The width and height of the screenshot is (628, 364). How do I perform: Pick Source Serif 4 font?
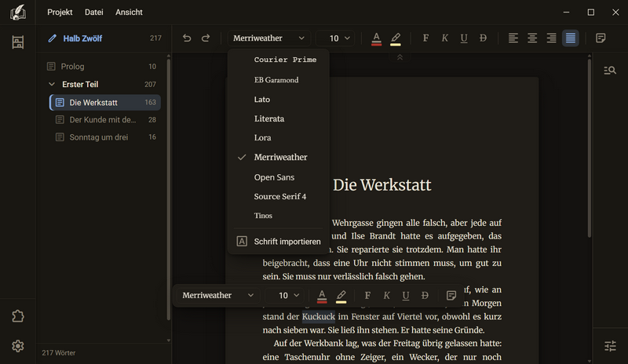[x=279, y=196]
